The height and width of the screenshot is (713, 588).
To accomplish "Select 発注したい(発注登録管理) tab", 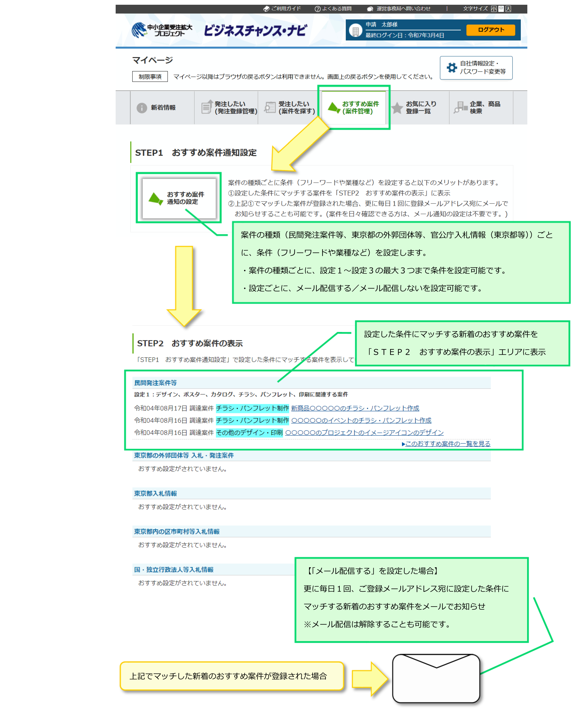I will click(226, 107).
